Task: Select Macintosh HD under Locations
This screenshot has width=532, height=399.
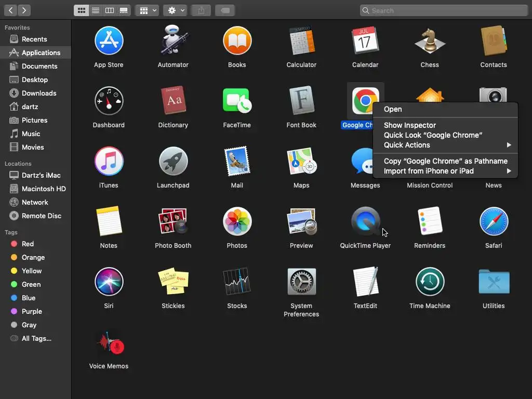Action: (35, 189)
